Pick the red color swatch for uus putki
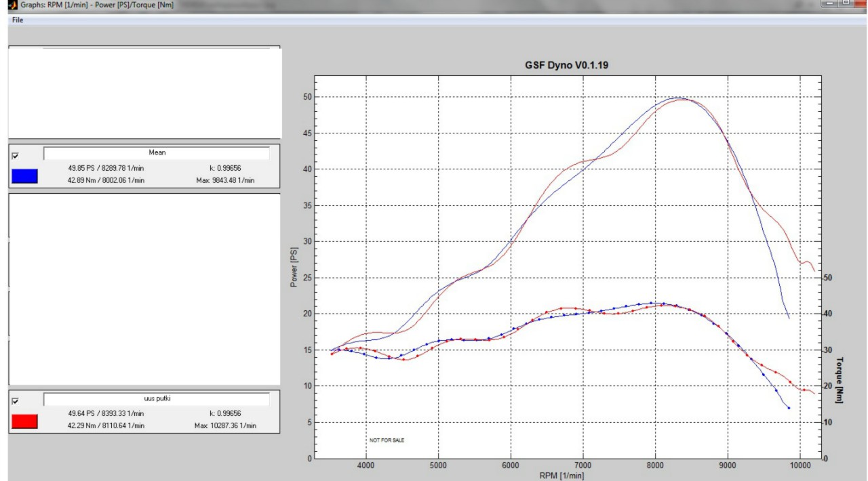This screenshot has height=481, width=868. click(24, 422)
